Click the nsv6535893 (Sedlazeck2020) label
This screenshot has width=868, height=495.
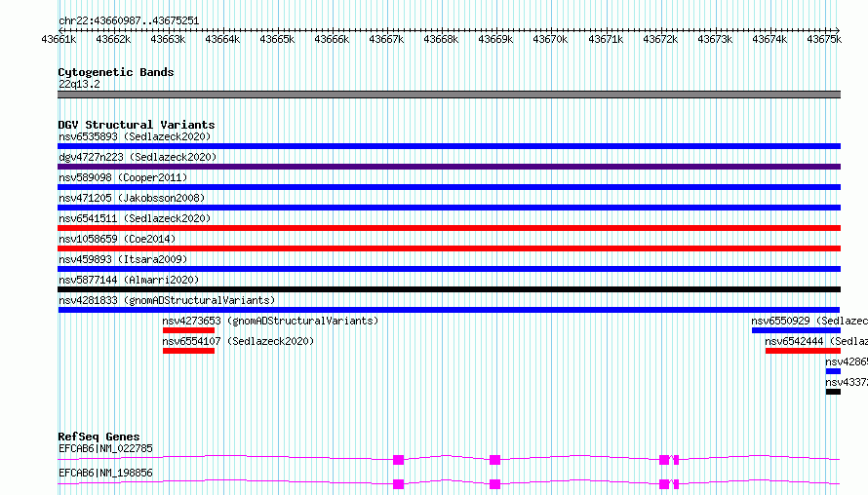click(135, 136)
